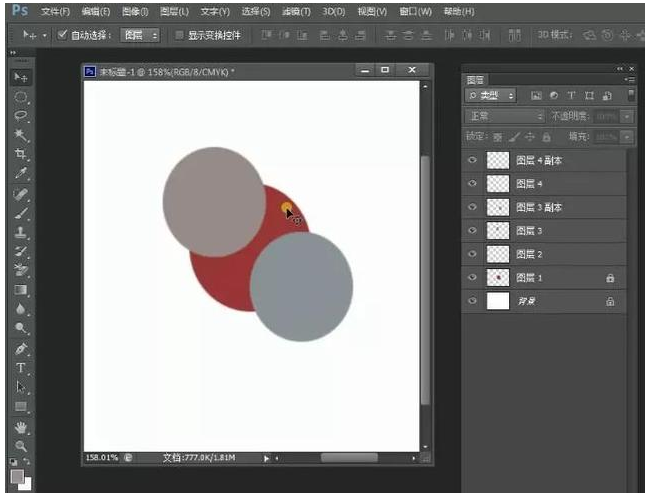The image size is (653, 497).
Task: Filter layers by type layer icon
Action: pyautogui.click(x=571, y=95)
